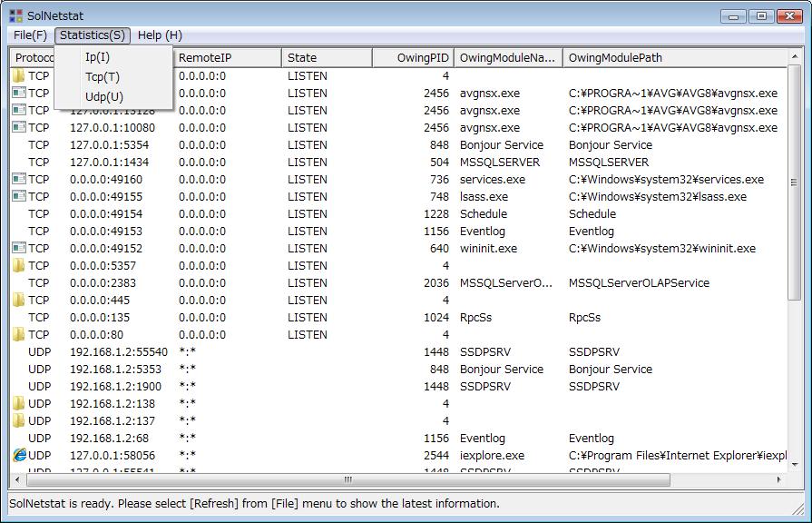Click RpcSs module name cell

pyautogui.click(x=475, y=317)
